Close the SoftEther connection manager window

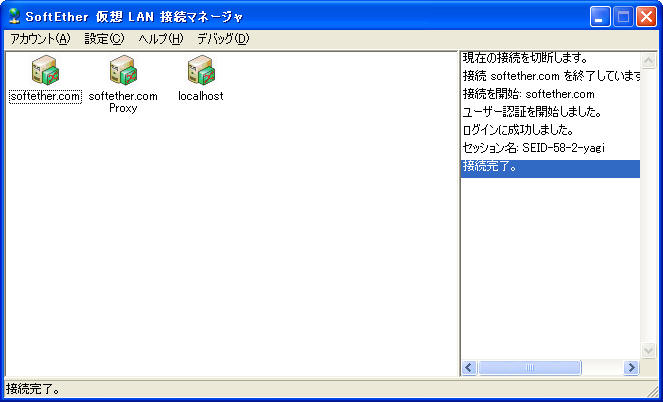click(647, 17)
